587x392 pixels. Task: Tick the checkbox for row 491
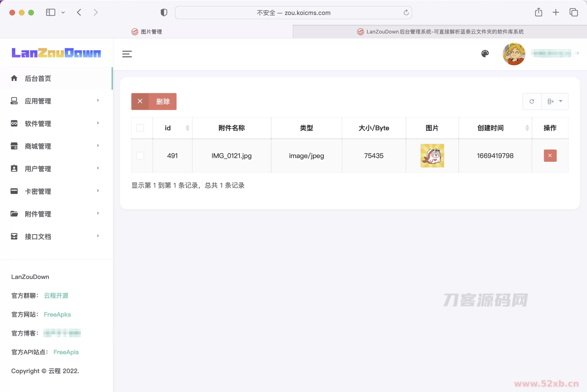140,156
